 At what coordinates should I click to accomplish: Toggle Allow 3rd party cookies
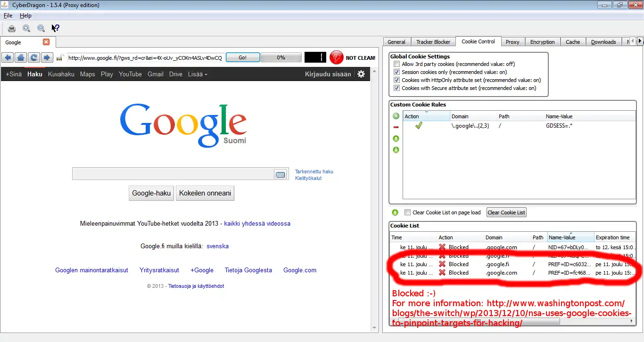click(x=397, y=64)
